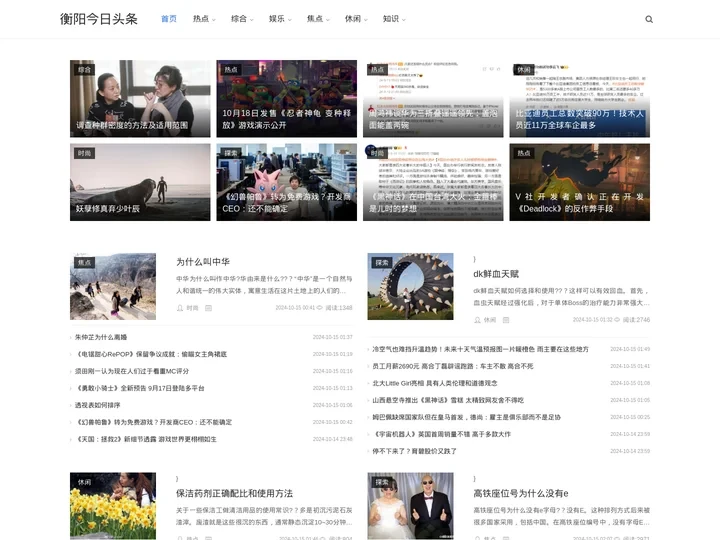
Task: Open the 休闲 navigation menu
Action: pos(356,19)
